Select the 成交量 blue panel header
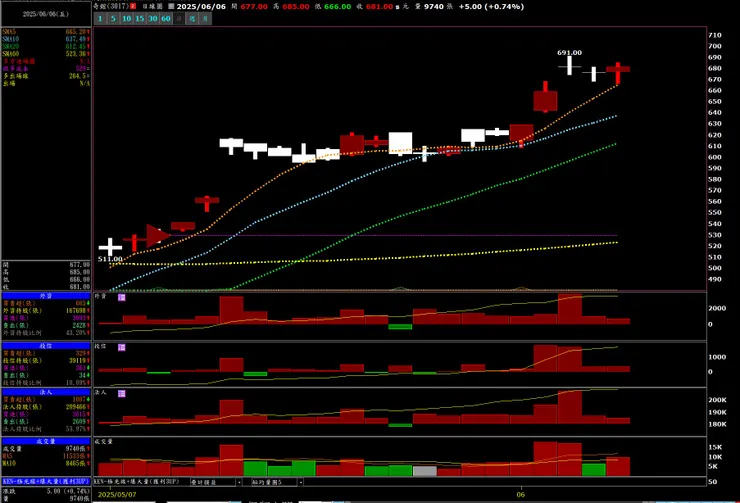The height and width of the screenshot is (503, 740). [46, 441]
